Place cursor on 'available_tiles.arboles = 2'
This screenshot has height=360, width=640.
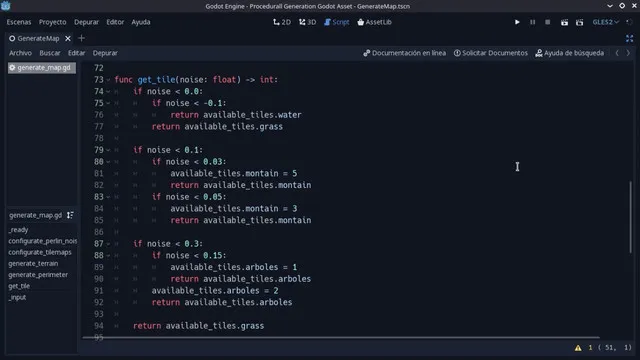tap(215, 291)
